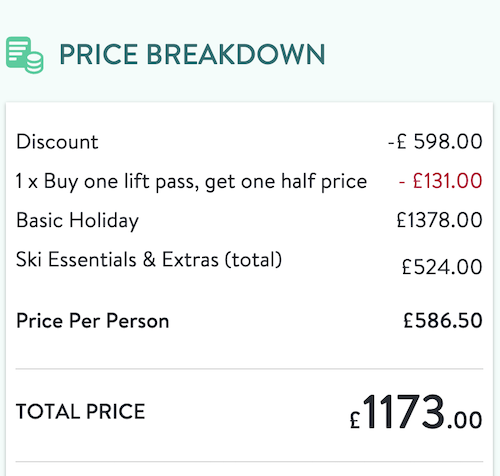Click the per person price £586.50
The width and height of the screenshot is (500, 476).
click(x=443, y=320)
